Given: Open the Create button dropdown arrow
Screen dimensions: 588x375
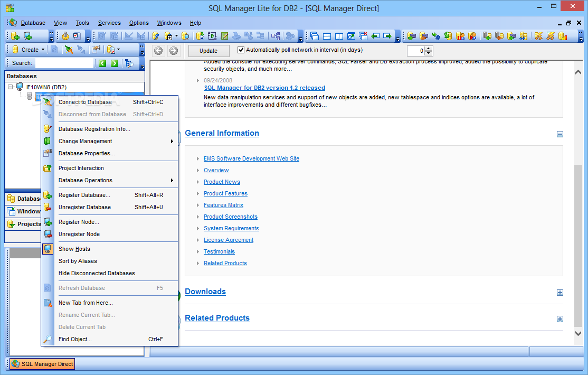Looking at the screenshot, I should [43, 50].
